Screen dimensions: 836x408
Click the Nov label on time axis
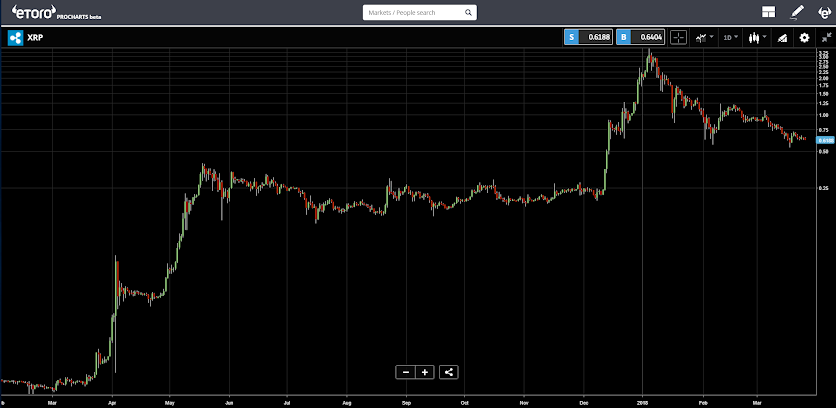524,403
